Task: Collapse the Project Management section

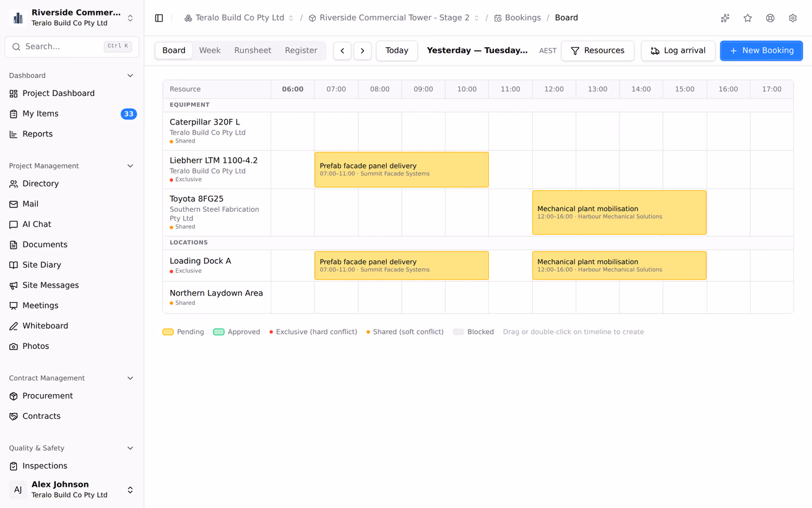Action: pos(130,166)
